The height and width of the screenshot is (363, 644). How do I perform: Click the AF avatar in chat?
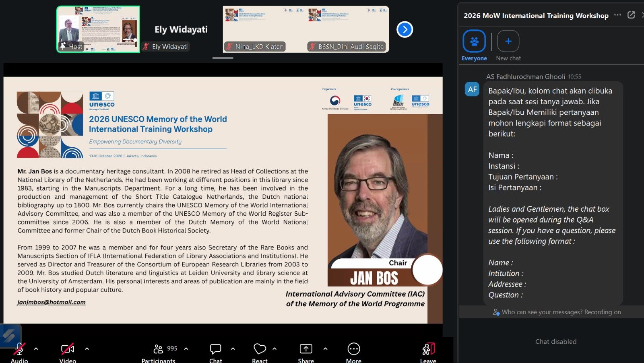(x=472, y=89)
